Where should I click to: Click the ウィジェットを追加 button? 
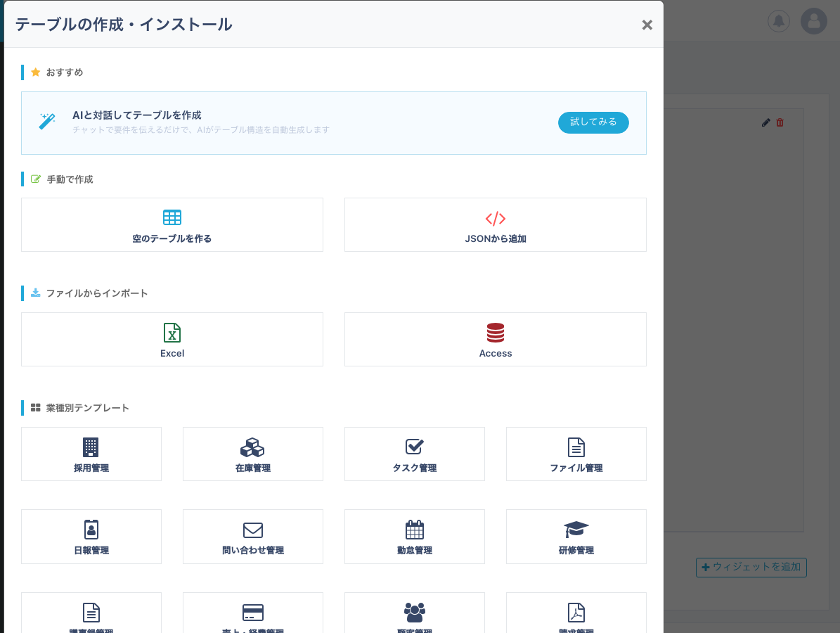751,568
